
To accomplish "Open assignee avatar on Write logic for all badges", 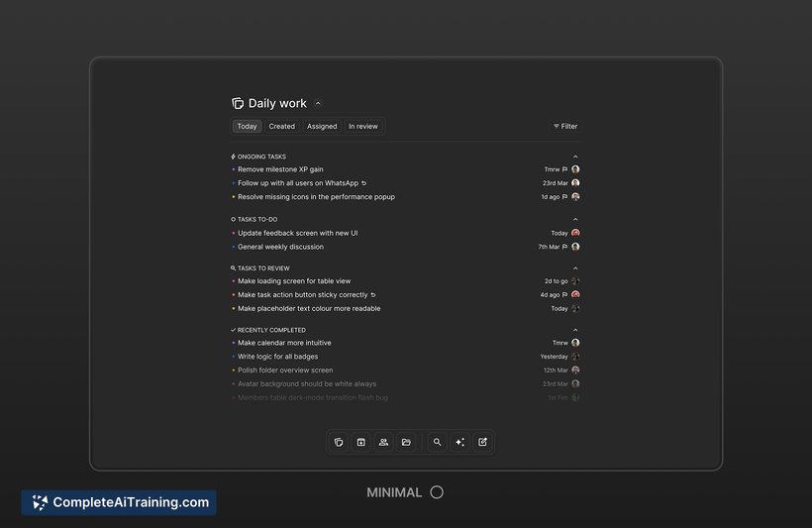I will (x=575, y=357).
